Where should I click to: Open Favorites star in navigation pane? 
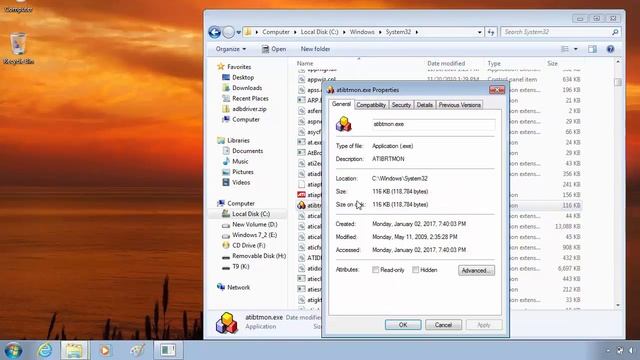tap(221, 67)
